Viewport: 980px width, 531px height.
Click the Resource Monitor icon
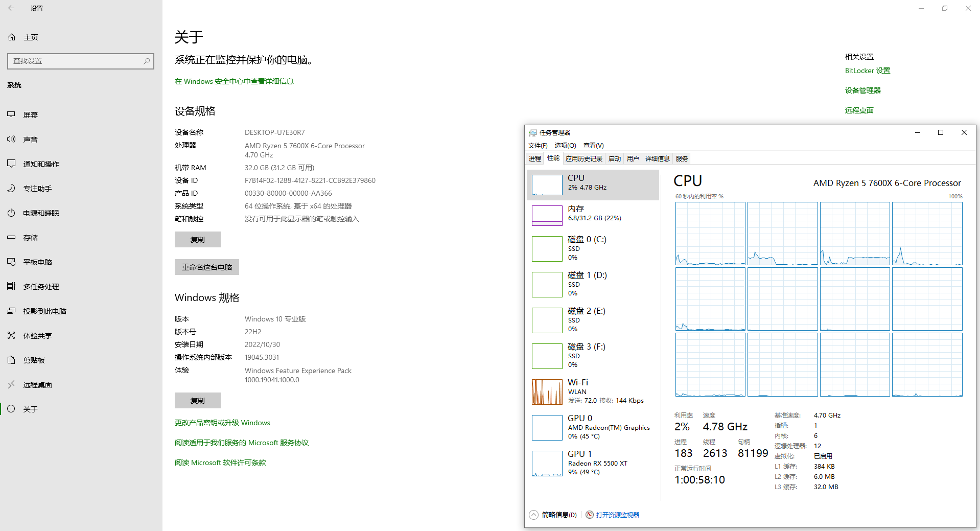click(x=590, y=515)
